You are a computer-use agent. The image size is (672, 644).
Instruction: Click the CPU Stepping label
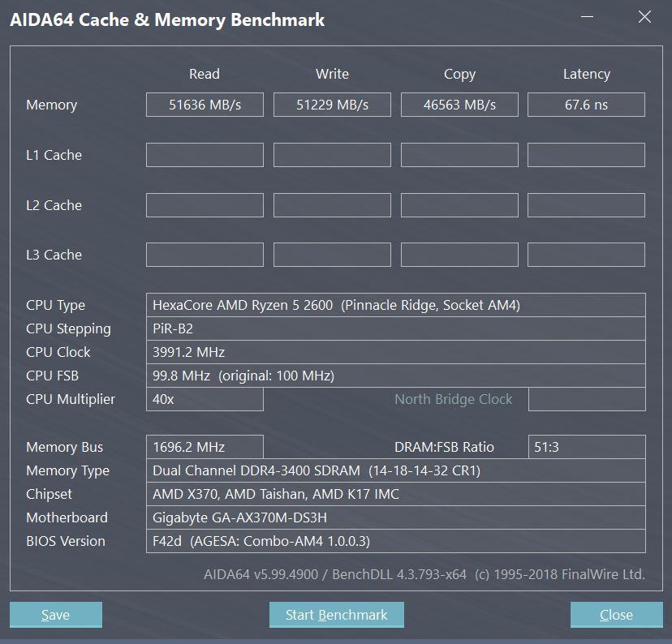[68, 328]
